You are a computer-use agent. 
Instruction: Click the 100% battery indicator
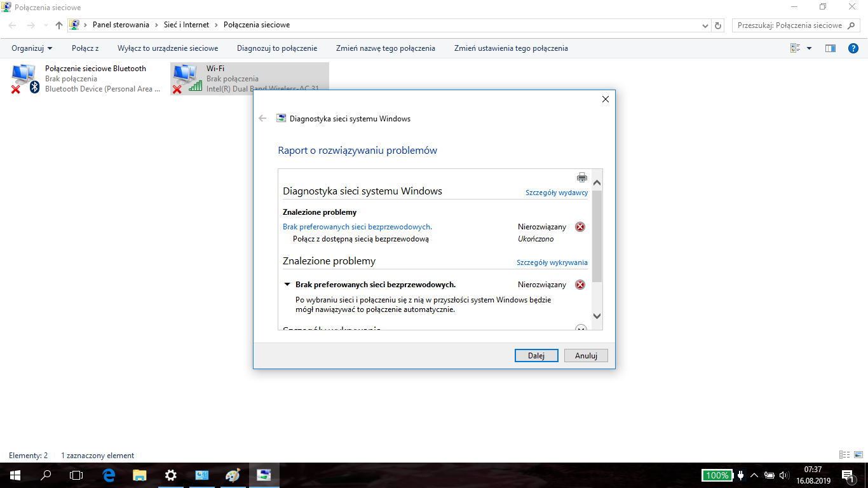click(x=717, y=475)
